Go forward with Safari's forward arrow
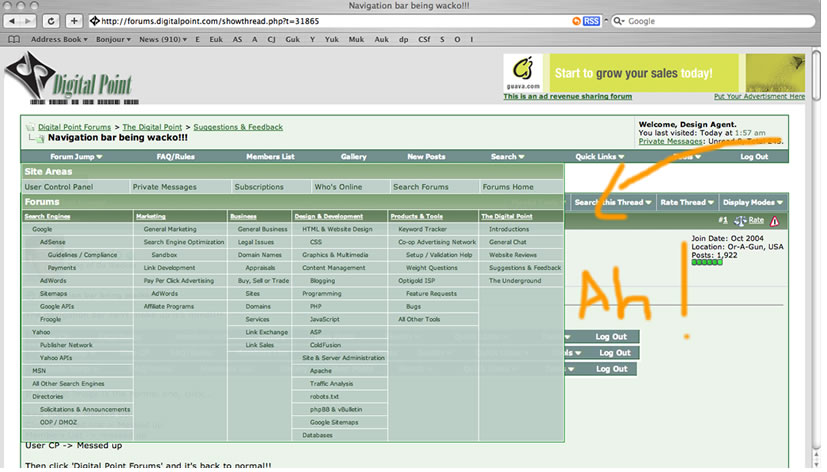The width and height of the screenshot is (827, 472). [x=28, y=21]
